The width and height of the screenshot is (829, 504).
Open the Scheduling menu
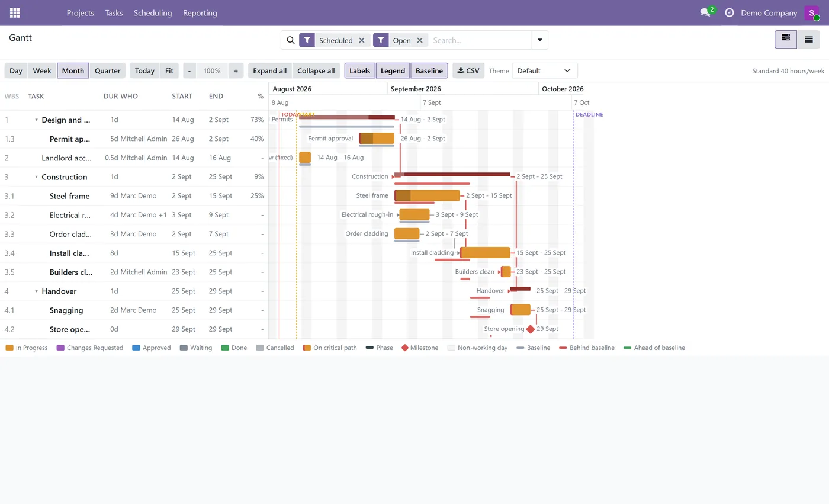point(153,12)
